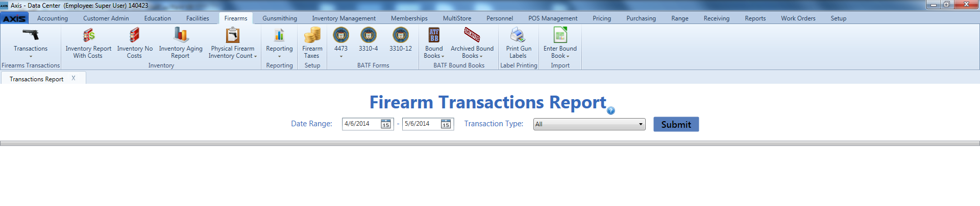Open Archived Bound Books

472,43
